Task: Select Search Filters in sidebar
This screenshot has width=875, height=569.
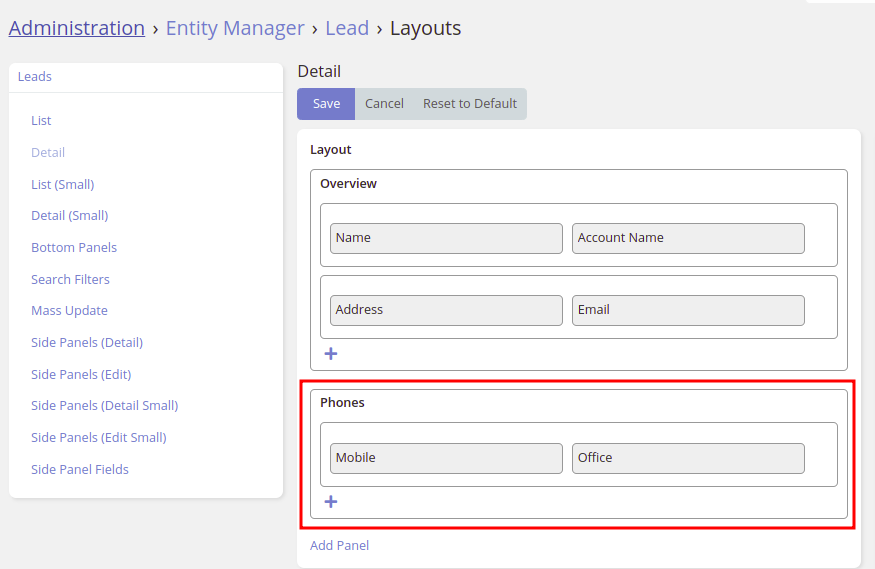Action: [x=70, y=280]
